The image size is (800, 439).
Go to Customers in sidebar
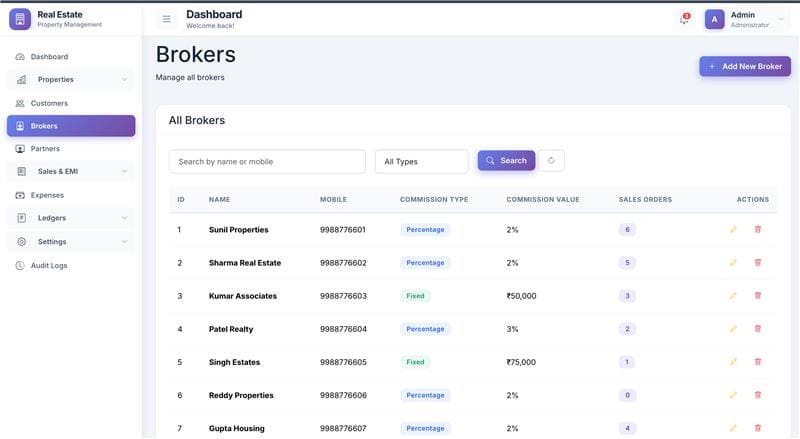tap(49, 103)
